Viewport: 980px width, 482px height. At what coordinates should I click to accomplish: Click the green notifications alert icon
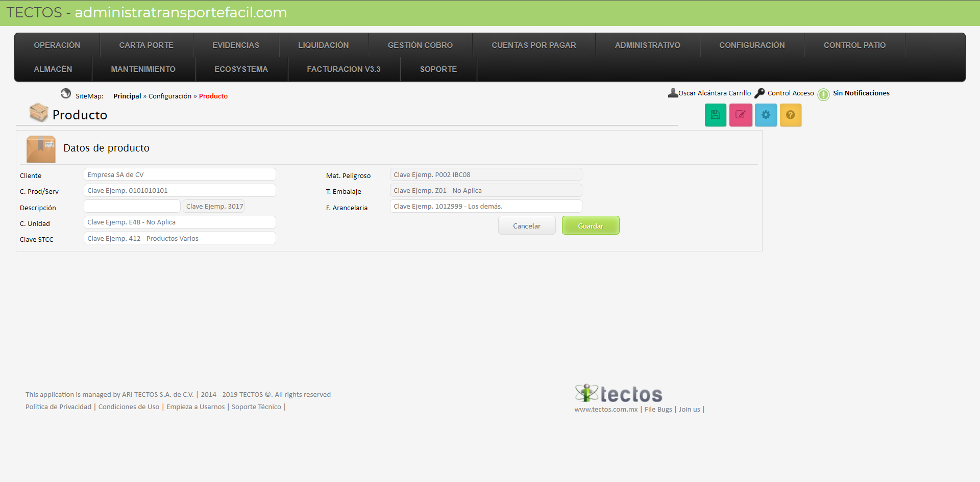tap(823, 94)
